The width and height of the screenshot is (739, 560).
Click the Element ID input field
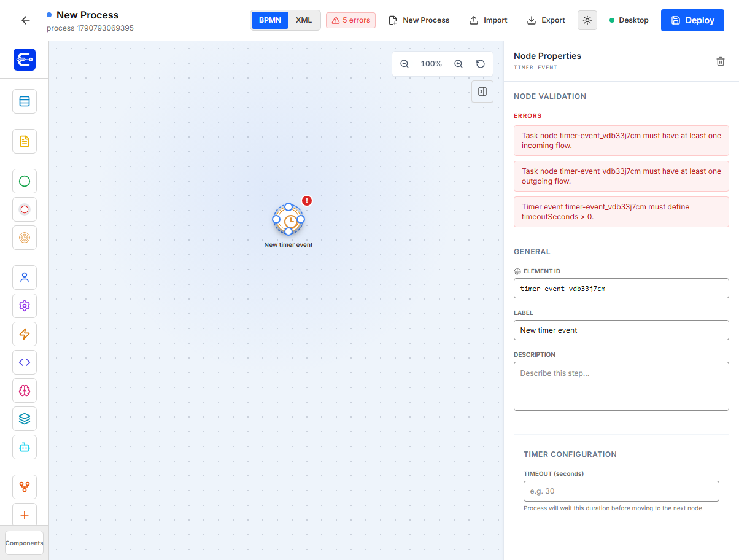click(621, 289)
